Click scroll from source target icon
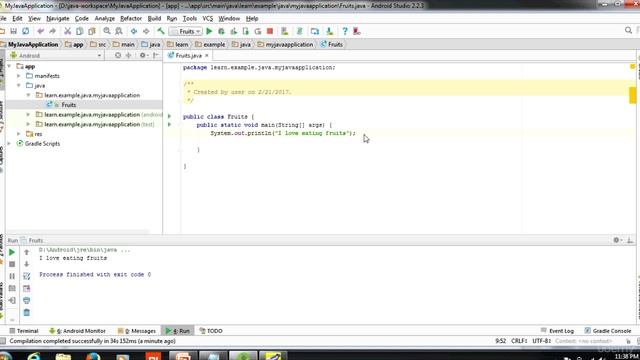This screenshot has width=640, height=360. 118,56
